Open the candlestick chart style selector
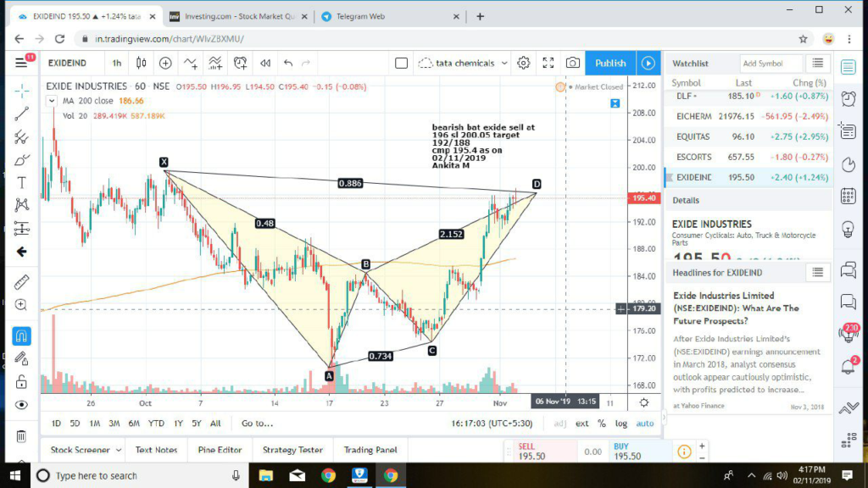 (142, 63)
